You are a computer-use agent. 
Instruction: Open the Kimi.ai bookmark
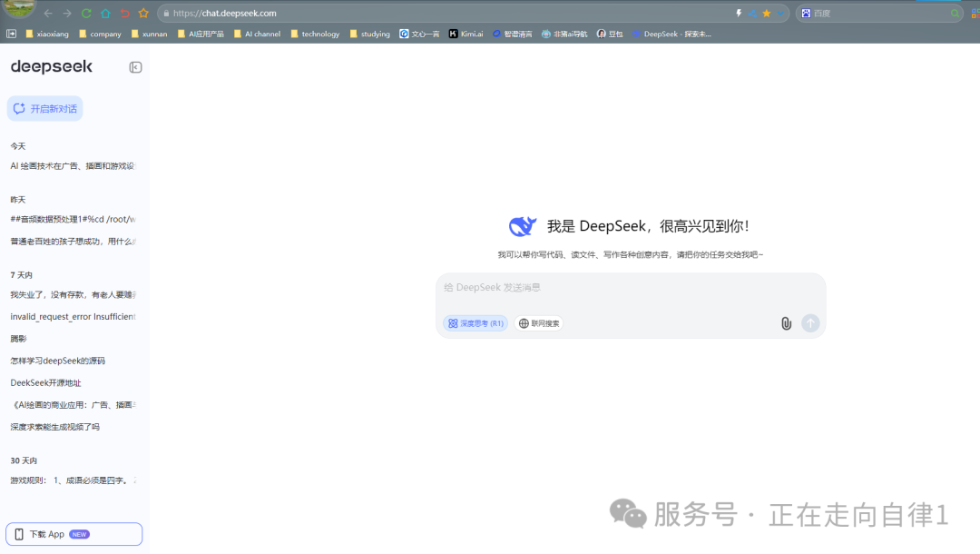(465, 34)
